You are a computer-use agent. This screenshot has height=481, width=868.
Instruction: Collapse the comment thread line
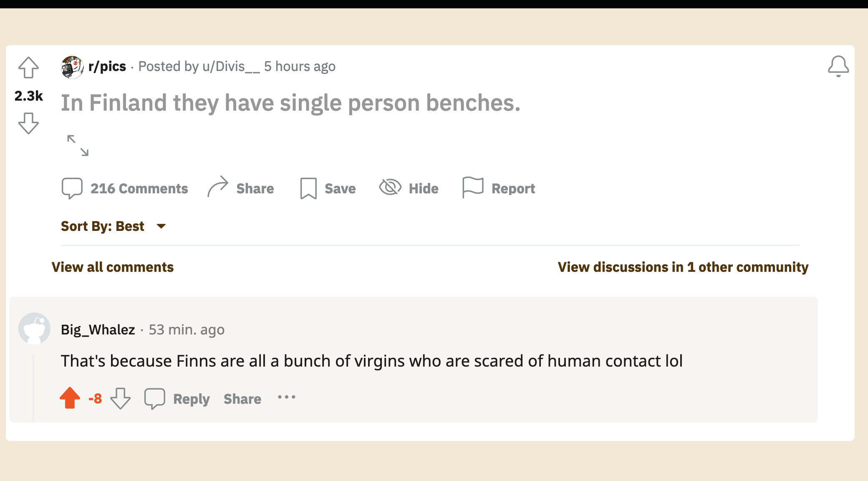pos(33,388)
